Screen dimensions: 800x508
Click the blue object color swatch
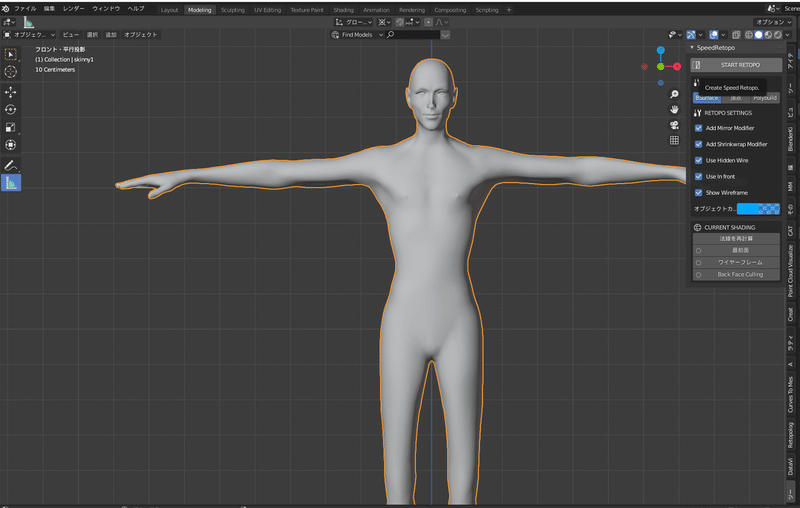tap(758, 209)
